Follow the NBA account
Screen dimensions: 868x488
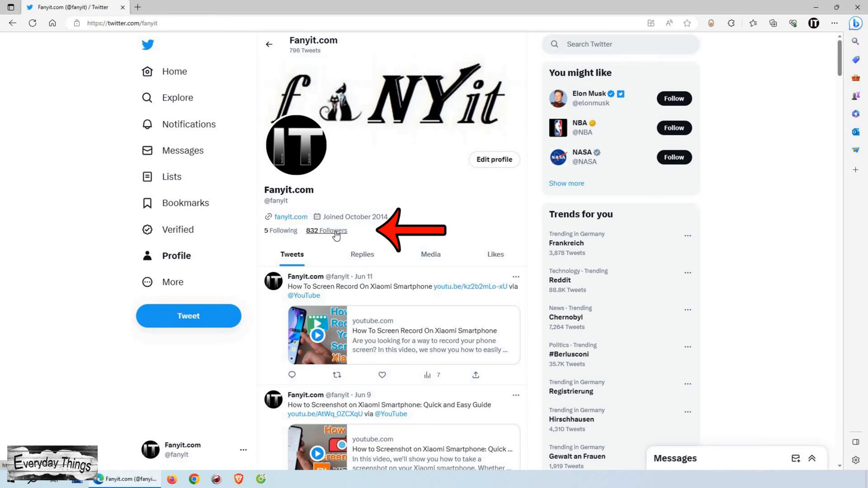pyautogui.click(x=674, y=128)
